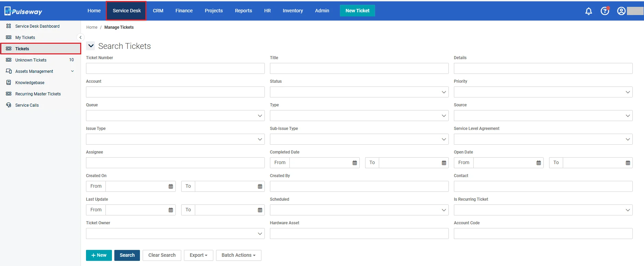
Task: Open the help question mark icon
Action: [x=605, y=11]
